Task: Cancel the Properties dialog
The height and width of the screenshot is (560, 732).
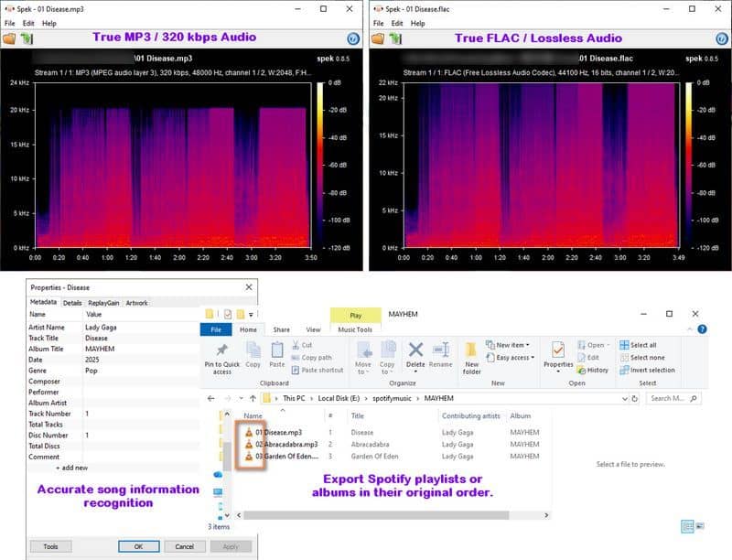Action: [x=185, y=546]
